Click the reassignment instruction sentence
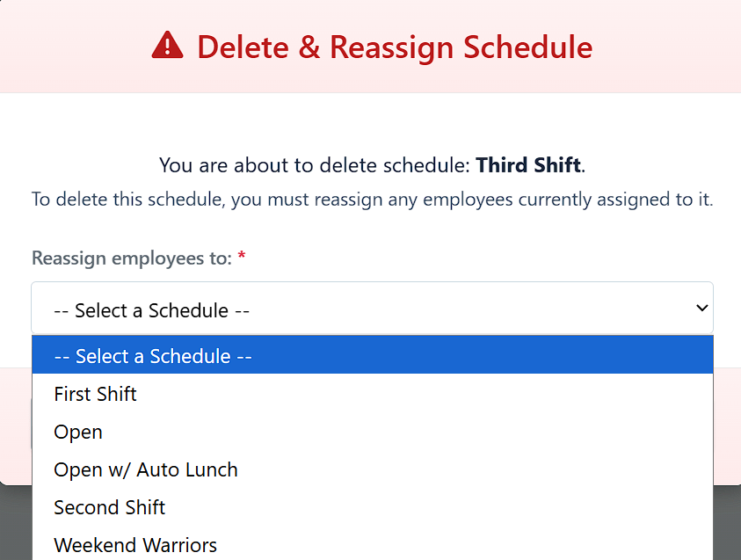This screenshot has width=741, height=560. (372, 200)
